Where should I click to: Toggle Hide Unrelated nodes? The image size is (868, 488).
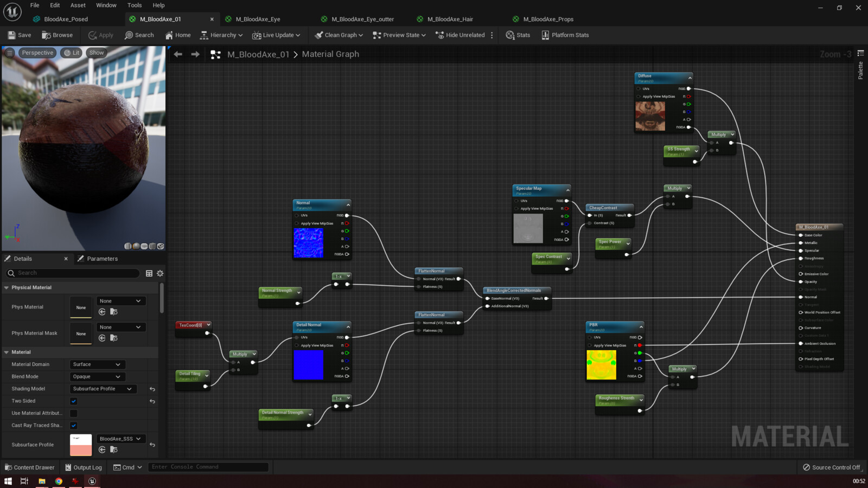pyautogui.click(x=460, y=35)
